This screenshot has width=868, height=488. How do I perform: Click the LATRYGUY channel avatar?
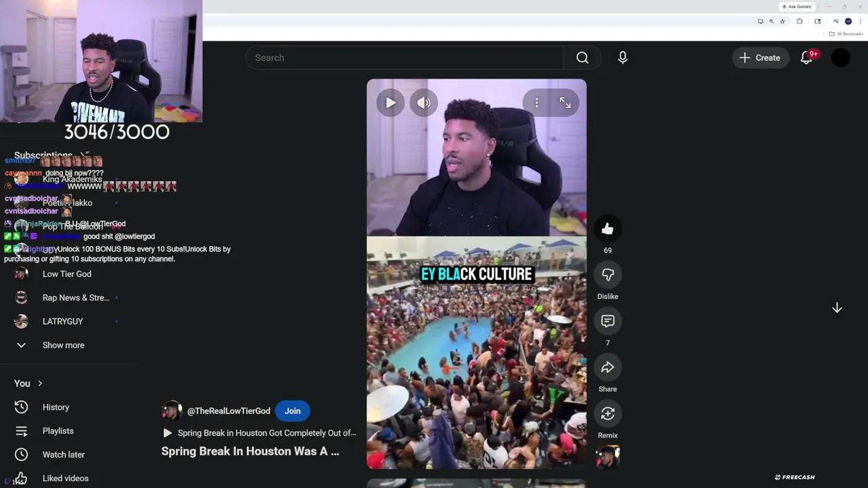click(21, 321)
